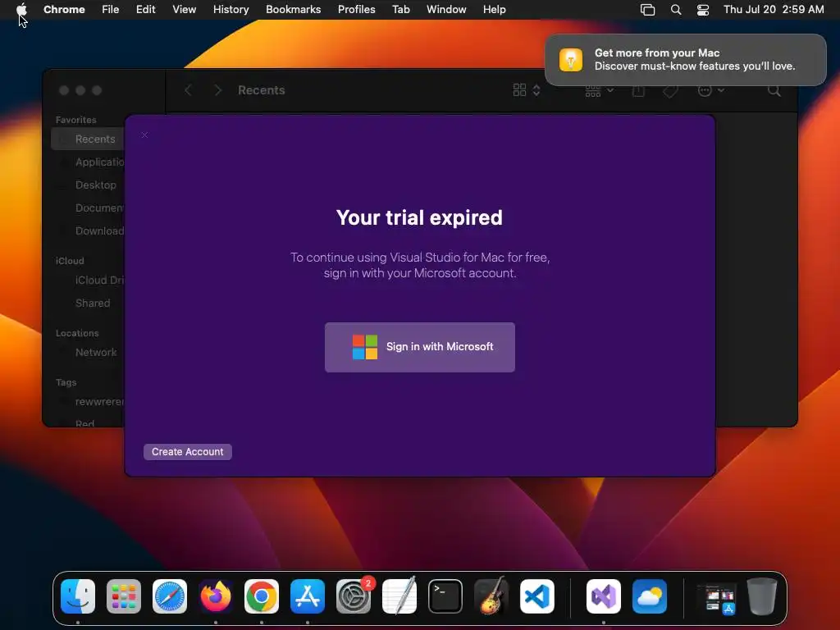840x630 pixels.
Task: Open Google Chrome from the Dock
Action: [262, 596]
